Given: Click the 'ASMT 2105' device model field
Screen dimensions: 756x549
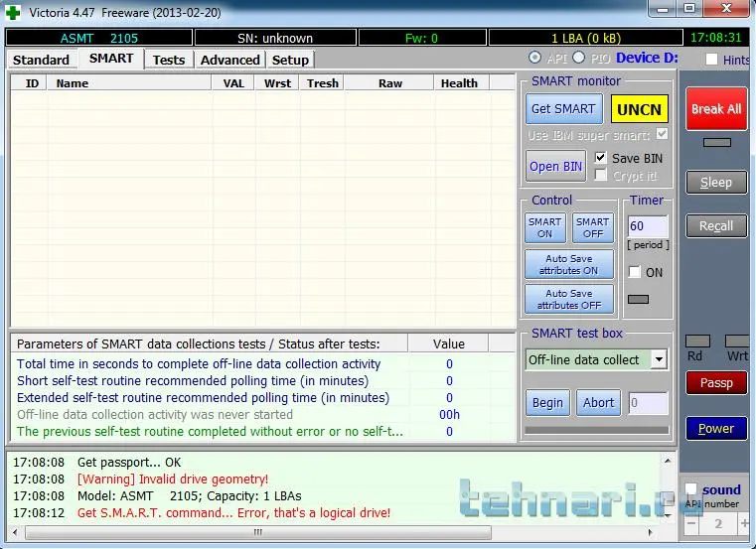Looking at the screenshot, I should [98, 38].
